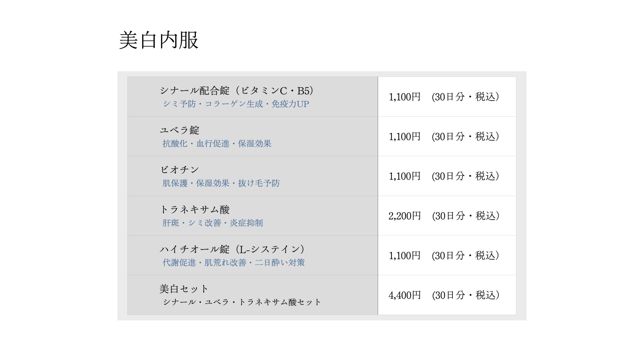The height and width of the screenshot is (362, 644).
Task: Select the ビオチン product name
Action: click(179, 170)
